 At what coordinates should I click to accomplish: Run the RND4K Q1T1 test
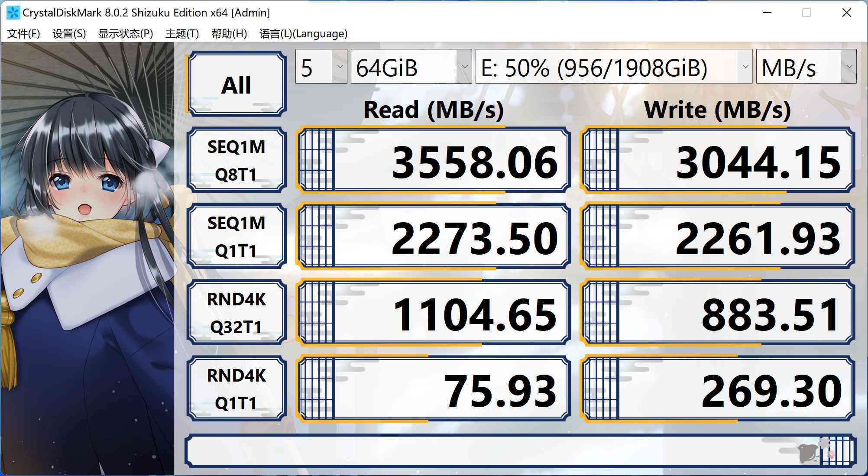click(236, 389)
